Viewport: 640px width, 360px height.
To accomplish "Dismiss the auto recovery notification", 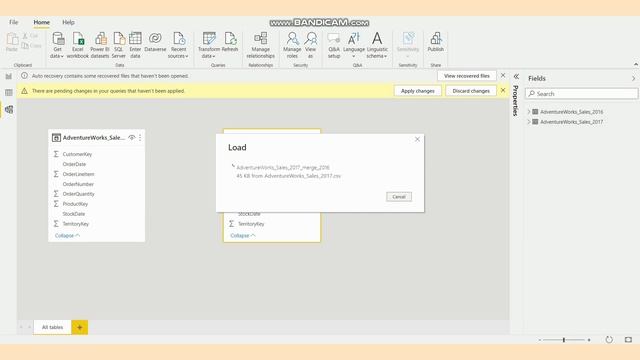I will coord(503,76).
